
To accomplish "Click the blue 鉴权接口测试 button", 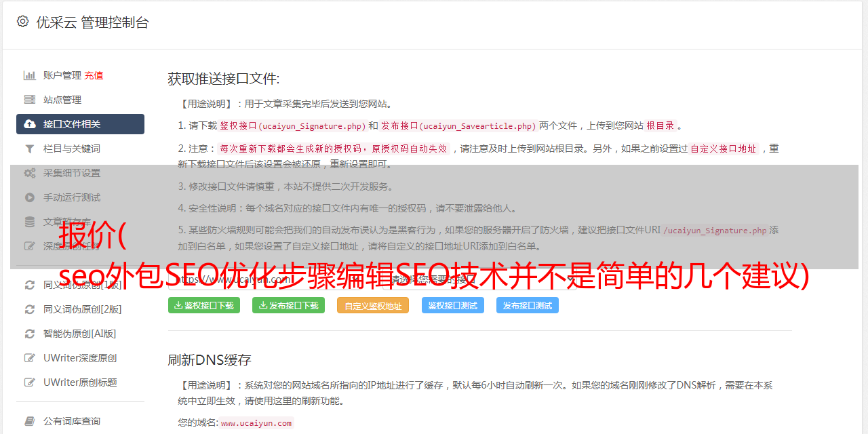I will point(453,305).
